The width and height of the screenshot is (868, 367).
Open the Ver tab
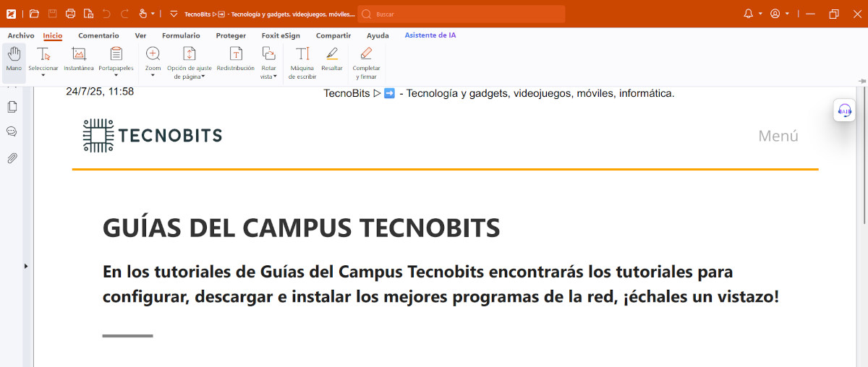pyautogui.click(x=140, y=35)
